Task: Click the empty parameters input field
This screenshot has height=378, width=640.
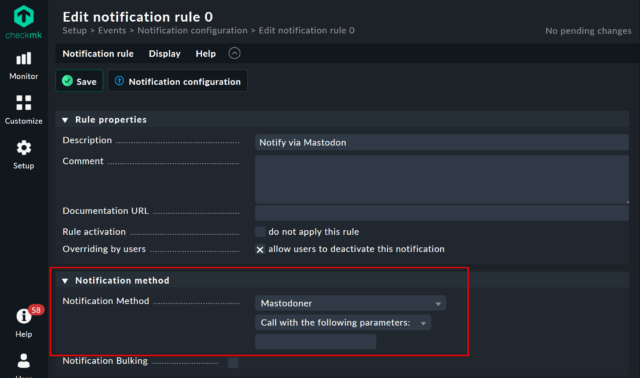Action: 316,342
